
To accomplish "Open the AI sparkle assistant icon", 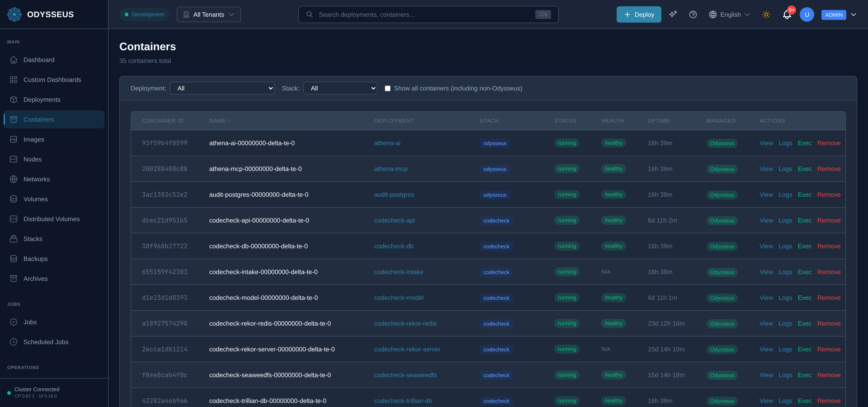I will (x=673, y=14).
